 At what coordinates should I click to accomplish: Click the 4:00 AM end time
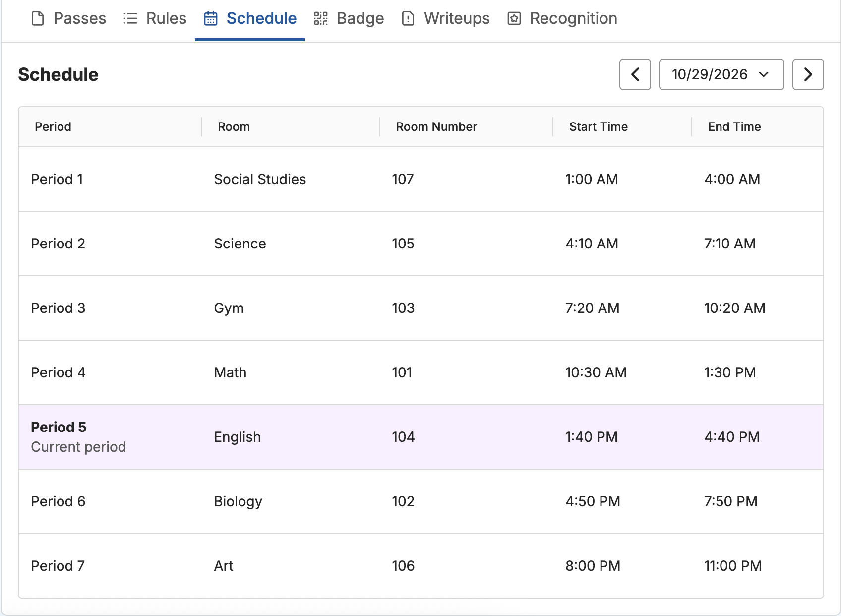(732, 179)
